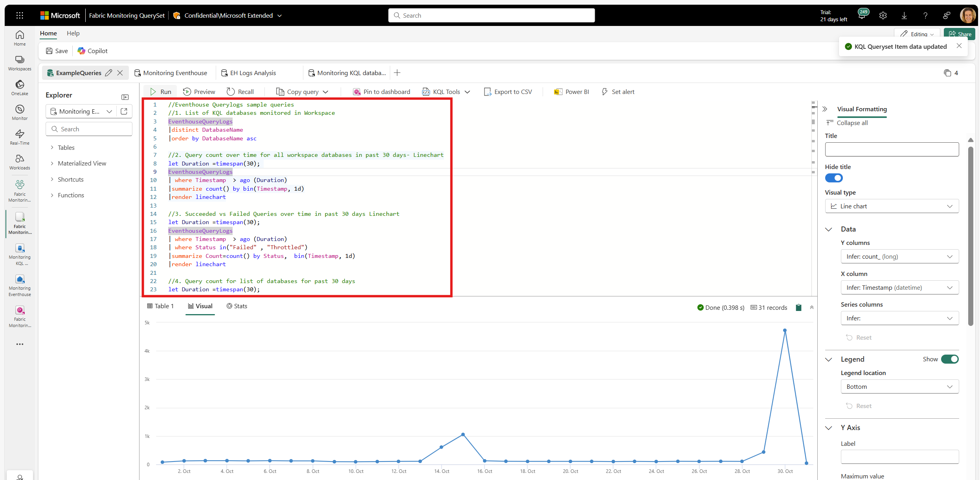Open Monitoring Eventhouse item in sidebar
Viewport: 980px width, 480px height.
pos(20,285)
